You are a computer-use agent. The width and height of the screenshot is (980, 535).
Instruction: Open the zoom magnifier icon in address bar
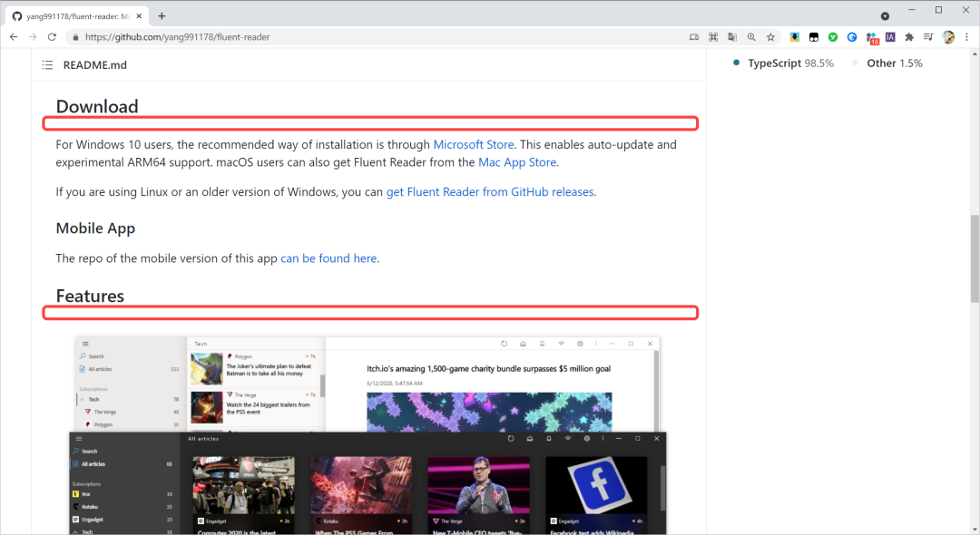click(751, 37)
